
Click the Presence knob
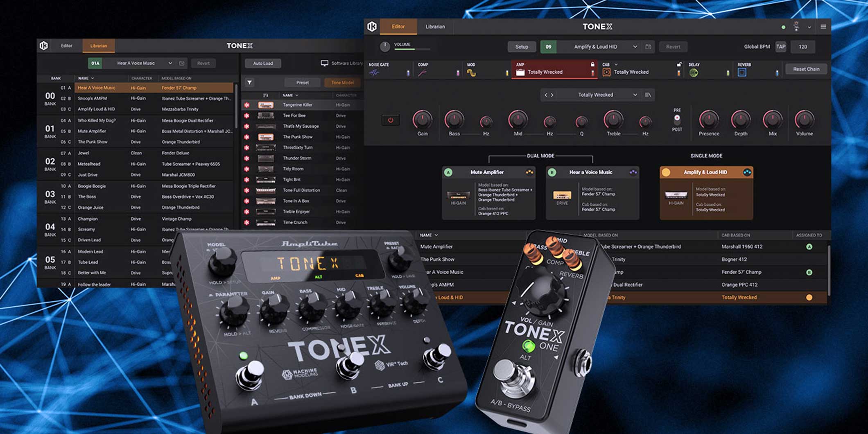(x=709, y=120)
